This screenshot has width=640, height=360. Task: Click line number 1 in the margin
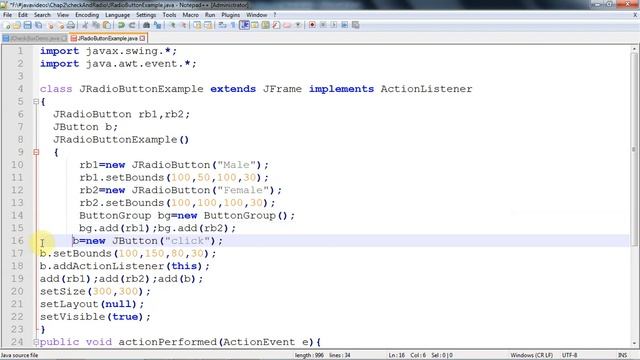[x=20, y=51]
